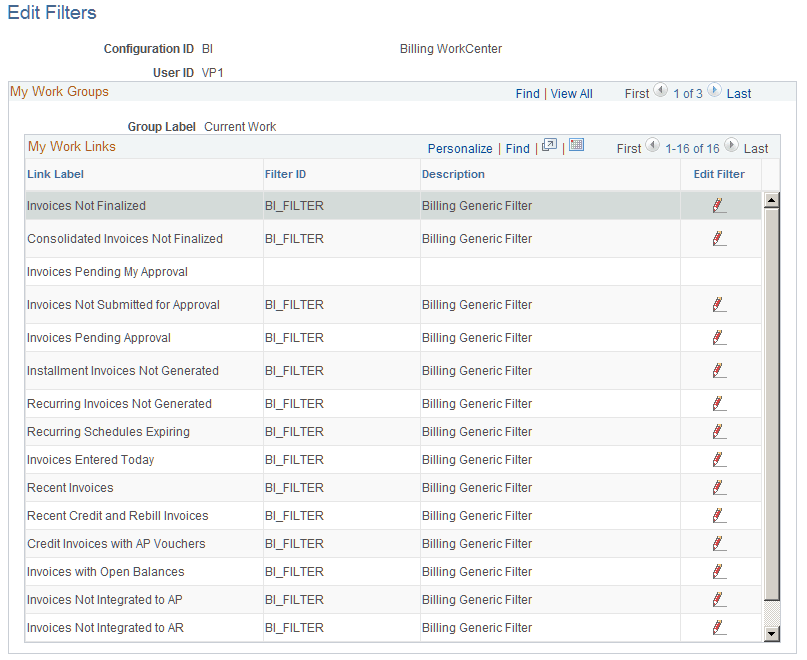
Task: Click the pencil icon for Recurring Schedules Expiring
Action: pos(719,432)
